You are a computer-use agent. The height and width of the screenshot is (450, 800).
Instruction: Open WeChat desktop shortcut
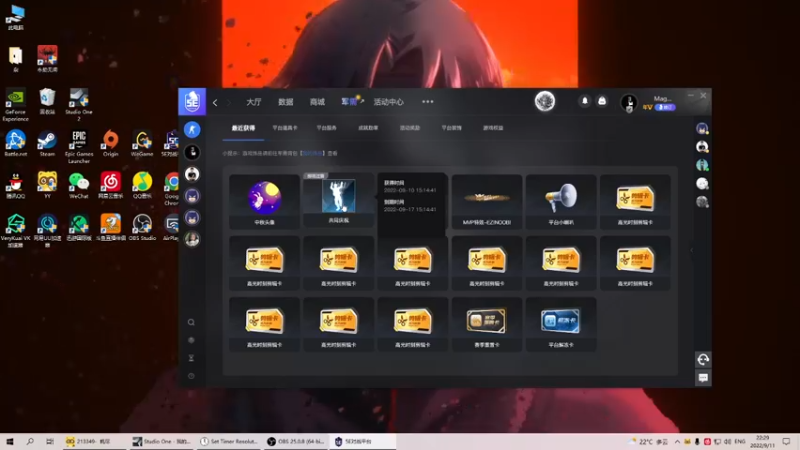(79, 185)
